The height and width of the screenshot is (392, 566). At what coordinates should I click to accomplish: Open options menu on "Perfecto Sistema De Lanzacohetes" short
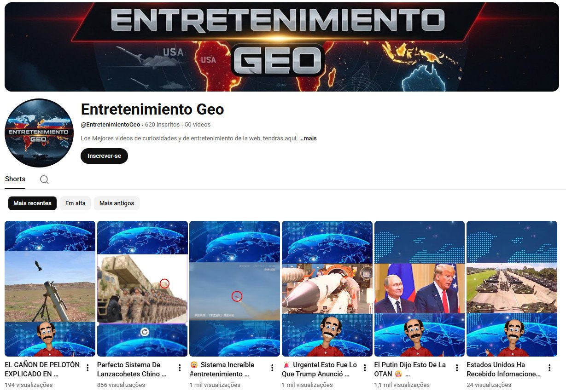click(x=179, y=368)
